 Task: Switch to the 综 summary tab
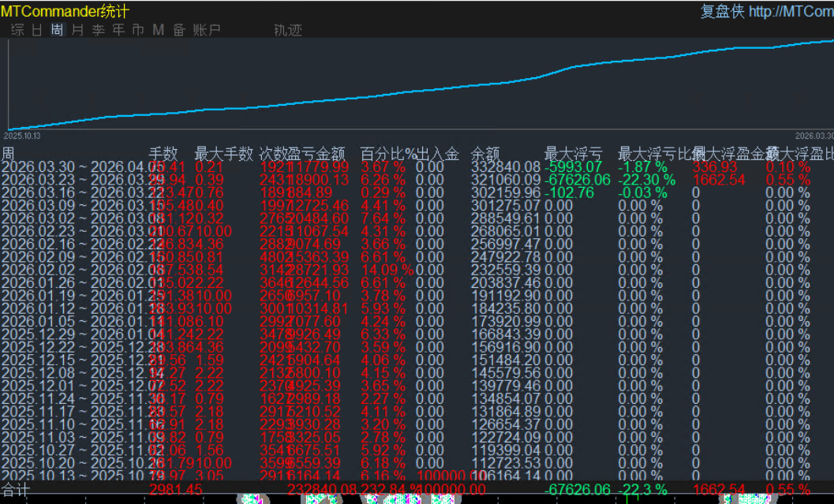(x=17, y=30)
